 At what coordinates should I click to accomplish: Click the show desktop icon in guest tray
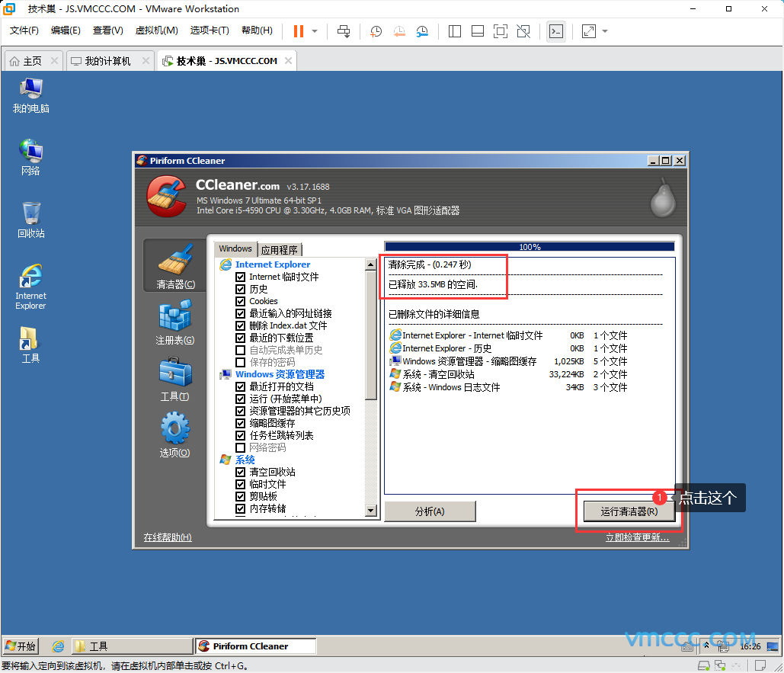click(773, 646)
